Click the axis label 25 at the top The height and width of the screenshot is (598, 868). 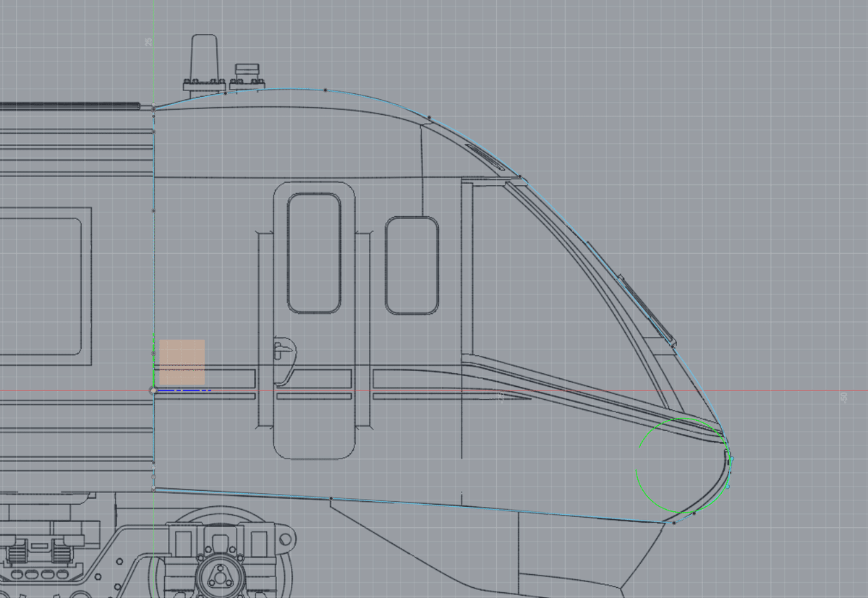[x=148, y=43]
